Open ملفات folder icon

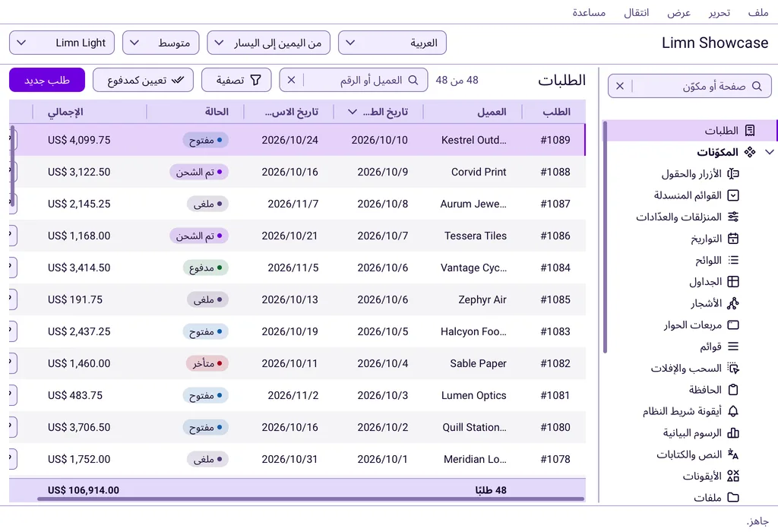point(733,497)
